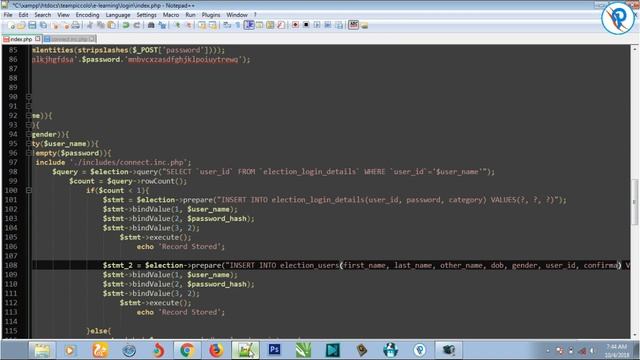This screenshot has width=640, height=360.
Task: Open the Encoding menu
Action: tap(87, 15)
